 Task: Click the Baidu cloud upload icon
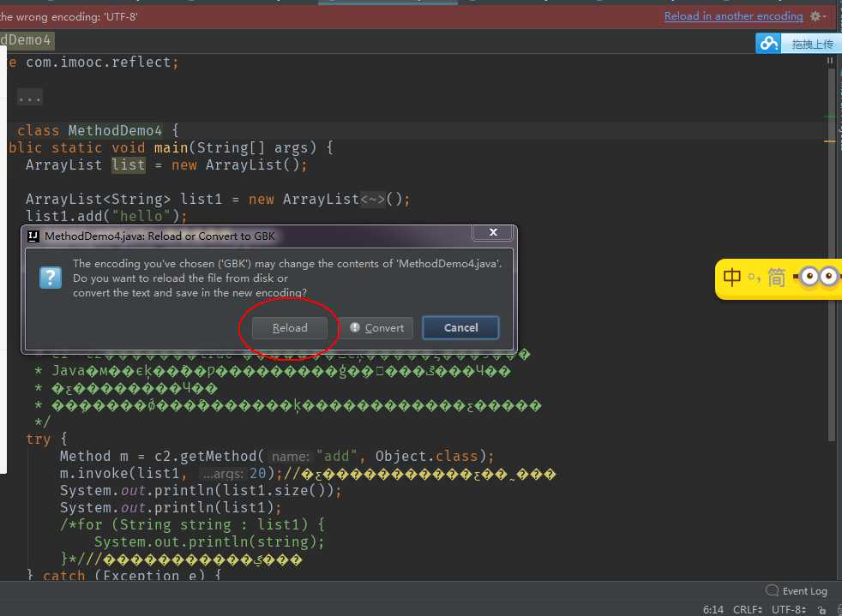click(768, 44)
